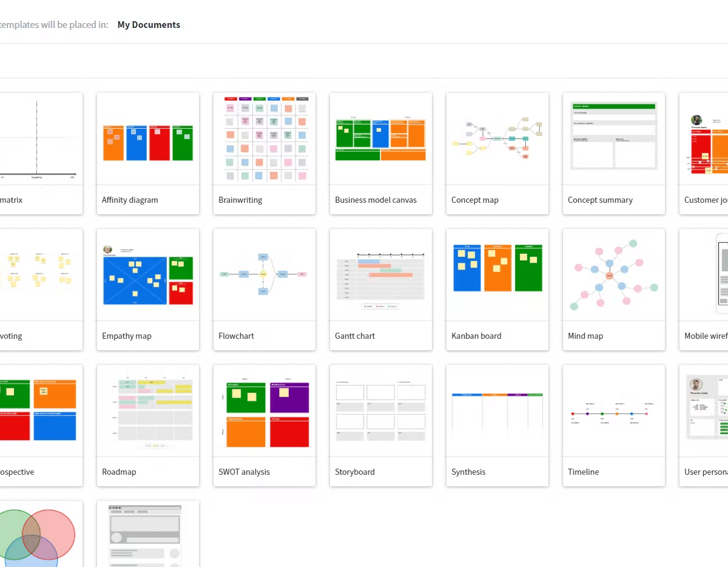Image resolution: width=728 pixels, height=567 pixels.
Task: Click the Kanban board title text
Action: [476, 336]
